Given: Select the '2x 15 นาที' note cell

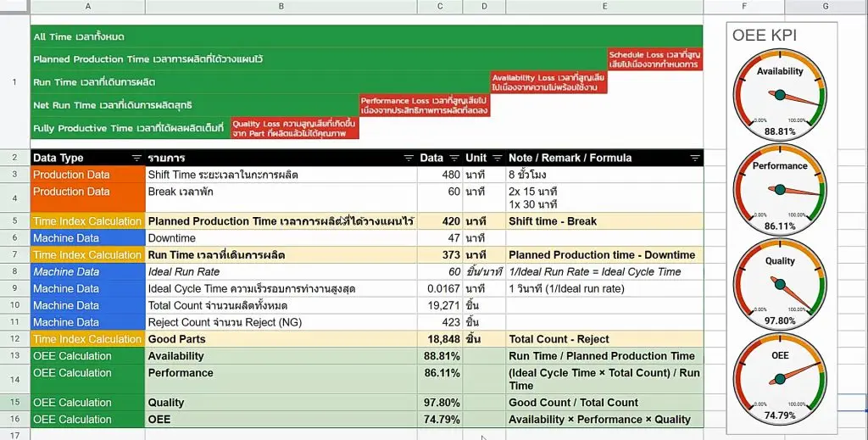Looking at the screenshot, I should pos(604,198).
